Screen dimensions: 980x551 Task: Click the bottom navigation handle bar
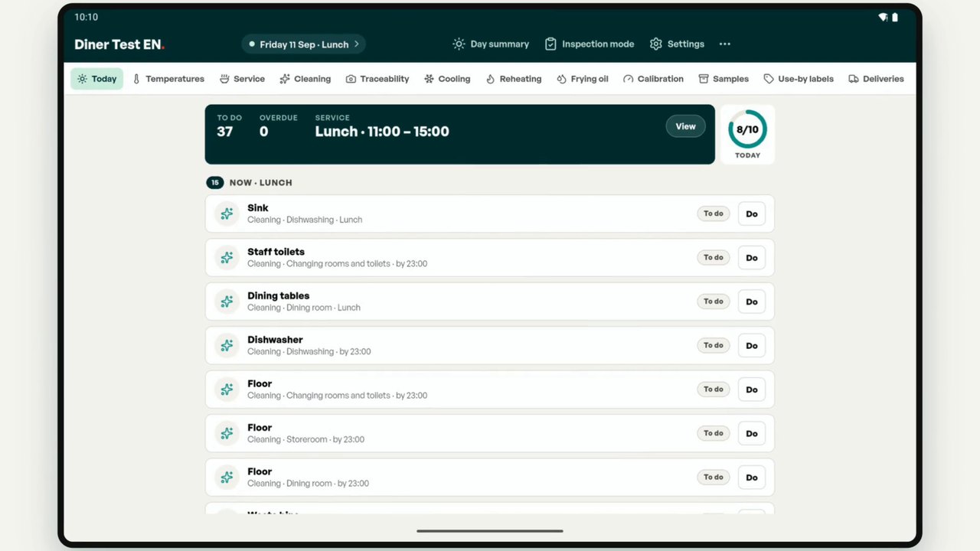coord(490,530)
